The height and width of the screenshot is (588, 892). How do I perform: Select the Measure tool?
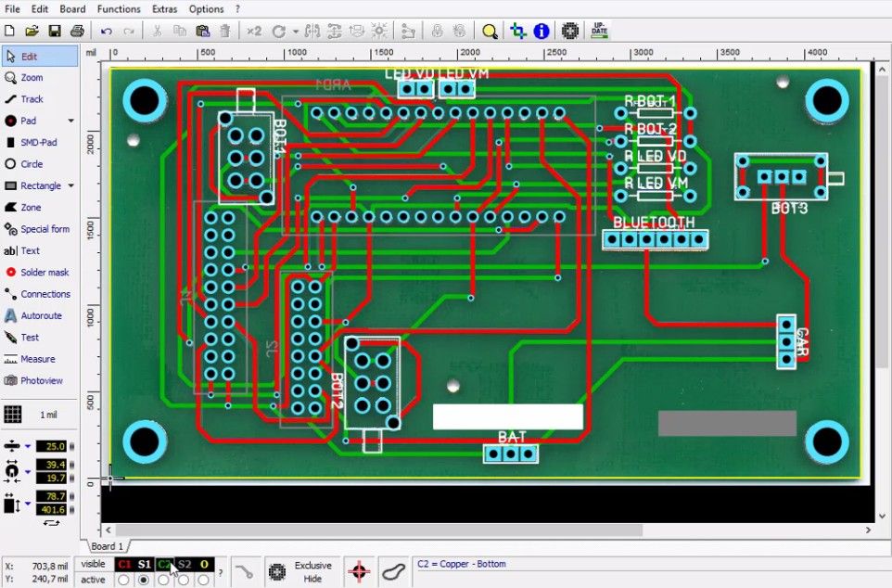coord(40,359)
